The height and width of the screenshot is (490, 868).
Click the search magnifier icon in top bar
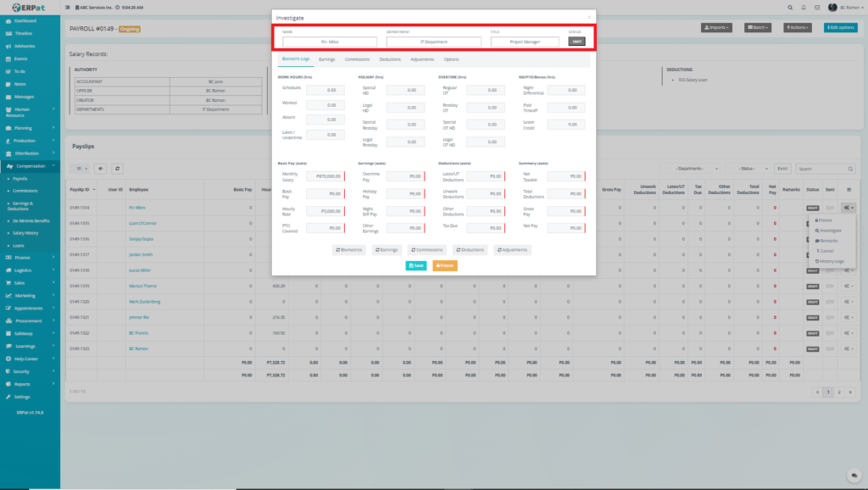[x=791, y=7]
